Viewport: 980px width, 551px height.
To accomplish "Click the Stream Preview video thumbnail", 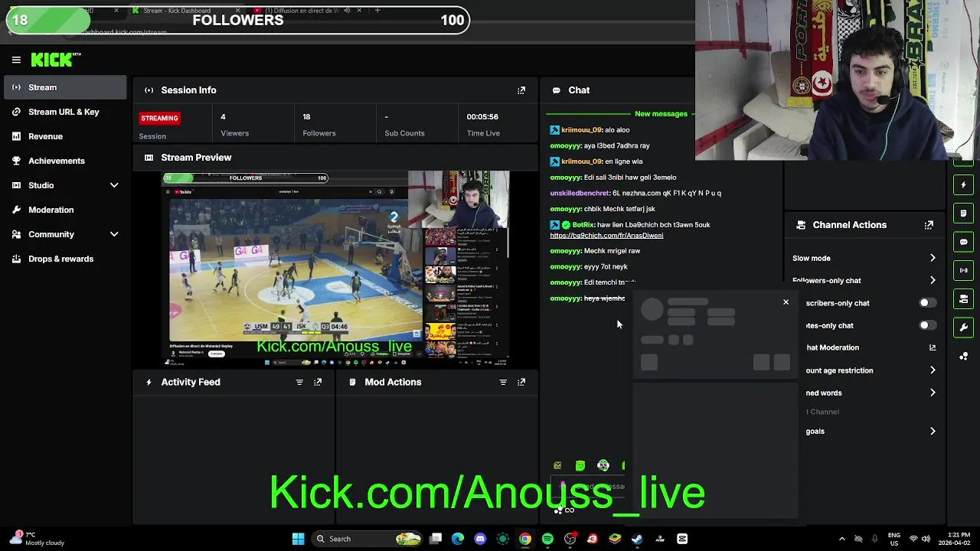I will 335,269.
